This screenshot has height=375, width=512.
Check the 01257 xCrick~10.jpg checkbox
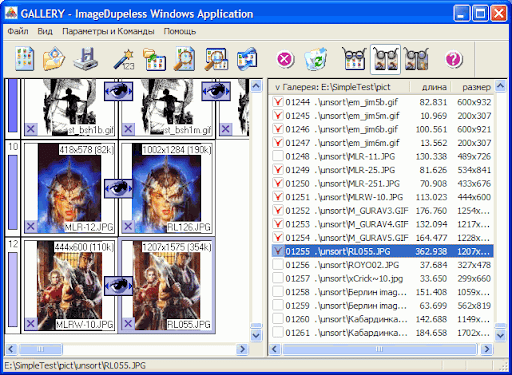(x=278, y=278)
